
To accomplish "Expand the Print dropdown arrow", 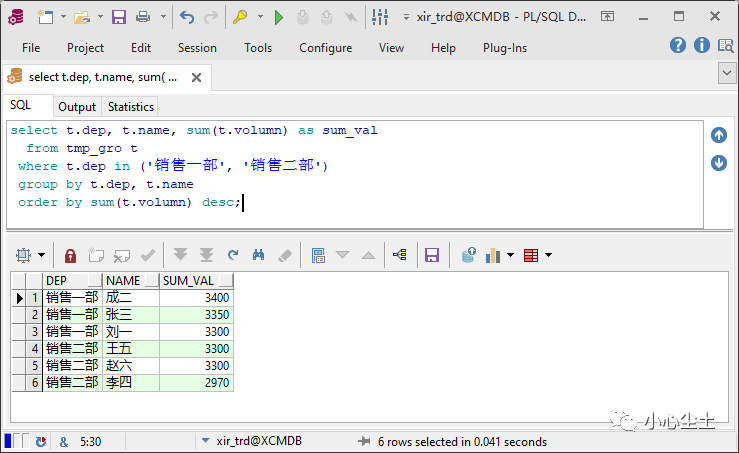I will coord(164,17).
